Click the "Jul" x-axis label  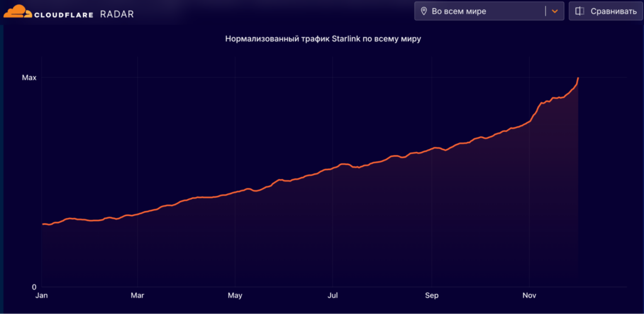[x=332, y=295]
